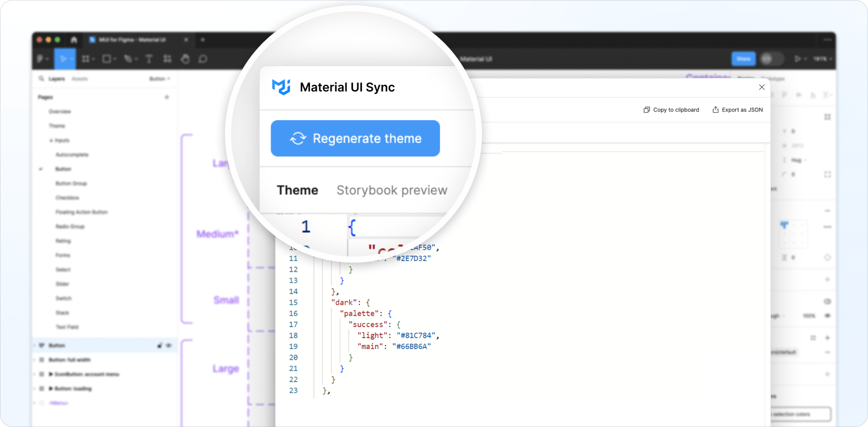
Task: Switch to the Storybook preview tab
Action: [x=391, y=191]
